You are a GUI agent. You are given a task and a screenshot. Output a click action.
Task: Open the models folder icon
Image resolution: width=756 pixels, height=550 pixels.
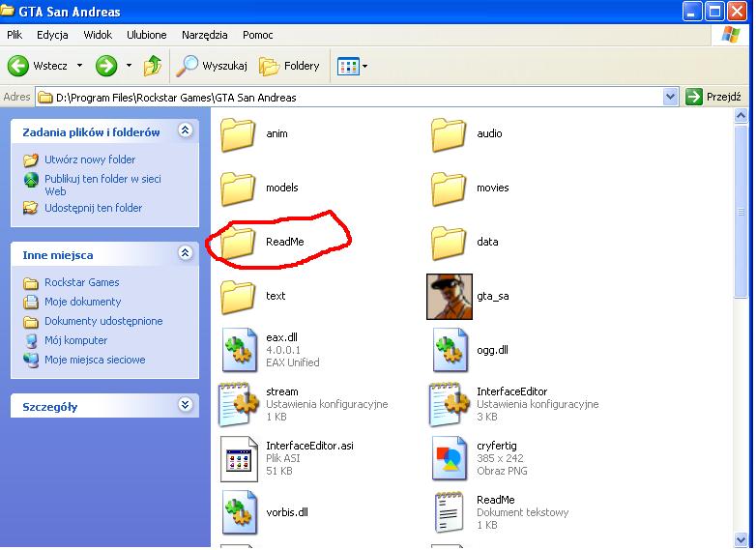pyautogui.click(x=238, y=188)
